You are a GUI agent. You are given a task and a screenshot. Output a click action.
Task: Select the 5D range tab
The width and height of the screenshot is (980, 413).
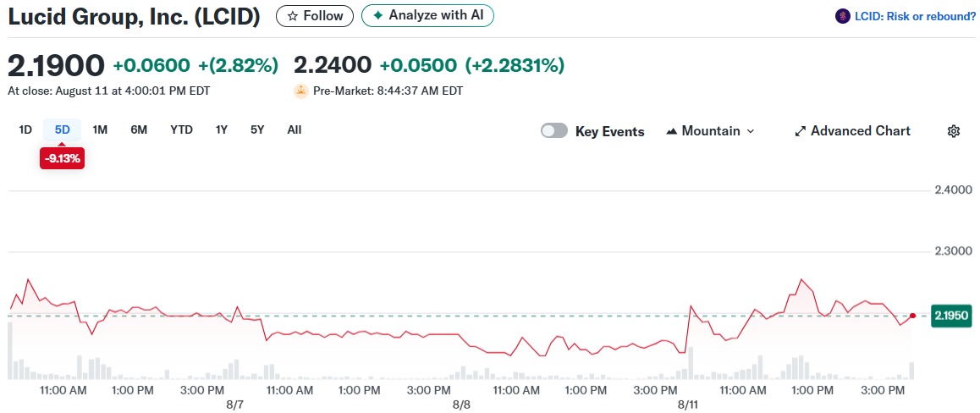click(63, 130)
